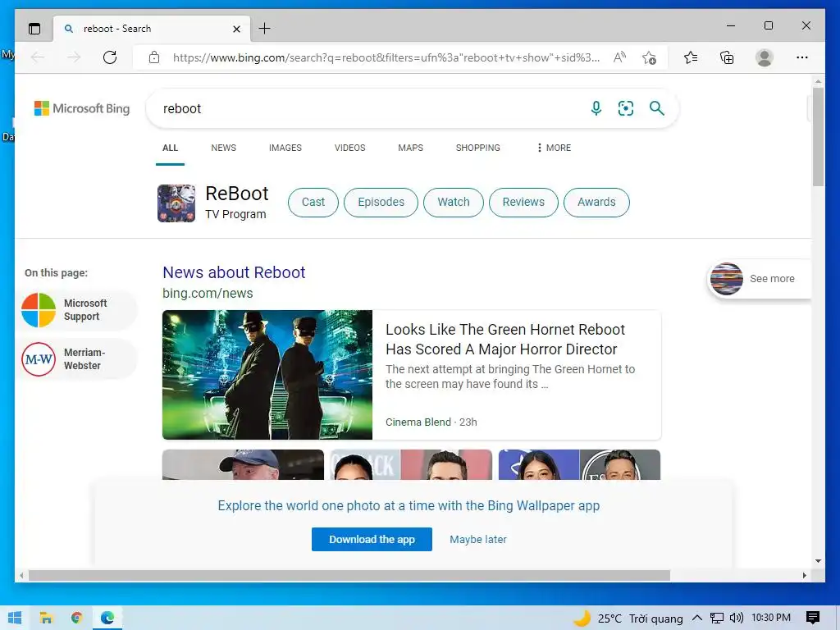840x630 pixels.
Task: Open a new browser tab
Action: coord(265,29)
